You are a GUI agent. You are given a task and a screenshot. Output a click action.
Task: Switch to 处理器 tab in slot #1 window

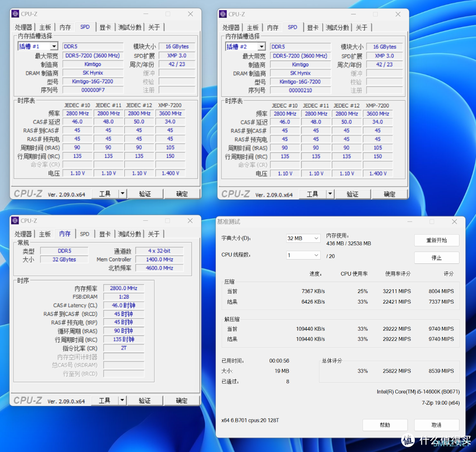click(23, 27)
